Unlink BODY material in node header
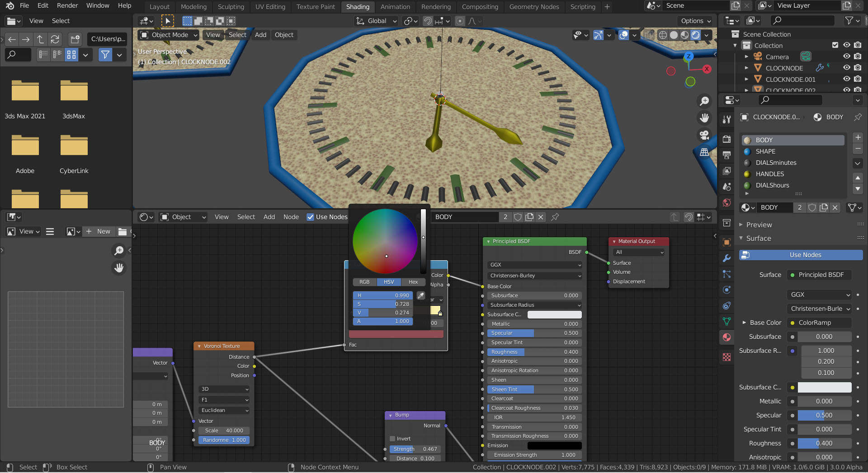Viewport: 868px width, 473px height. pos(541,217)
